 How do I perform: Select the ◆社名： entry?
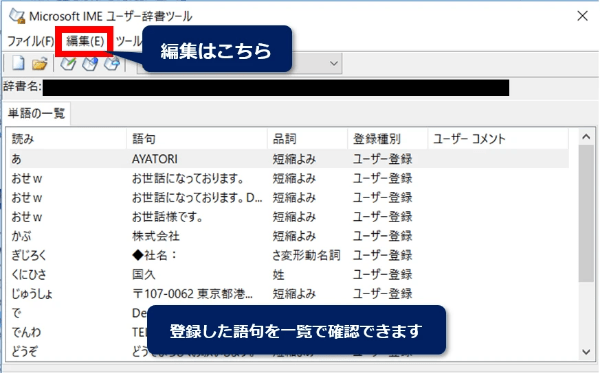(x=155, y=255)
